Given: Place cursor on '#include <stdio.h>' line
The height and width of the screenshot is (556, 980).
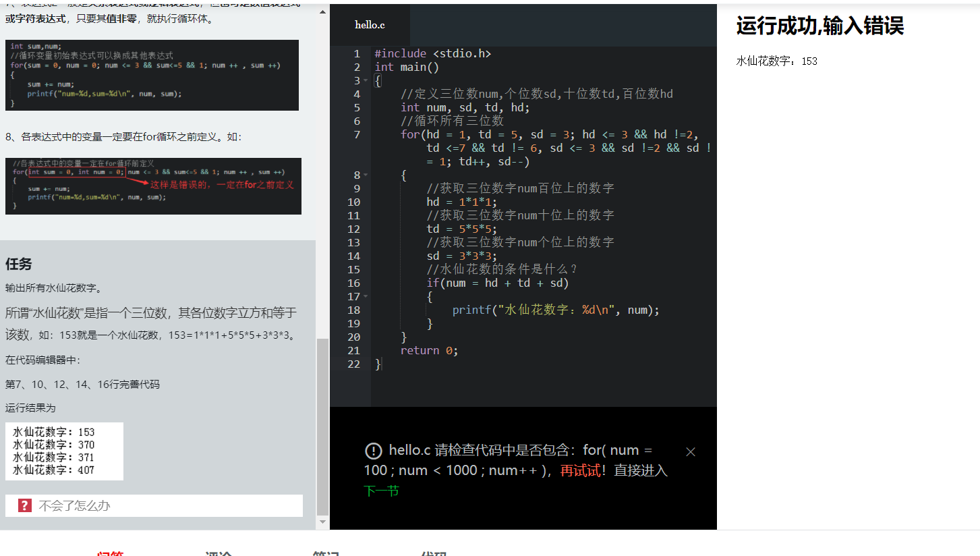Looking at the screenshot, I should point(433,53).
